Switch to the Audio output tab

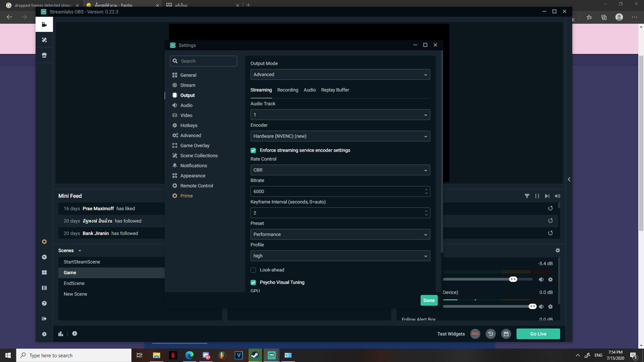click(x=310, y=90)
